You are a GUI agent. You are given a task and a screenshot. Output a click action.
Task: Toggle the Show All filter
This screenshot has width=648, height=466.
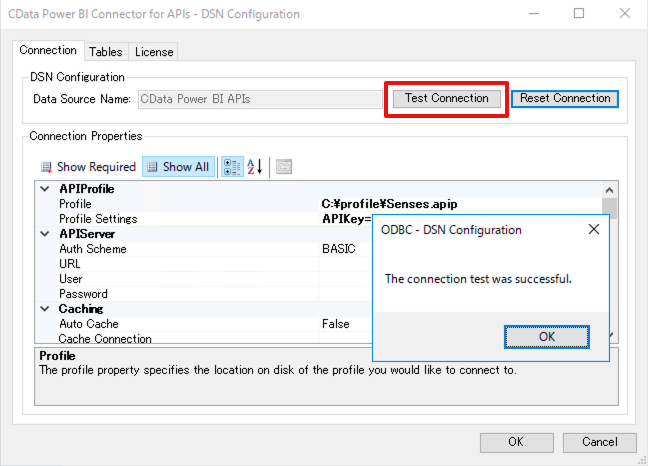(x=177, y=167)
